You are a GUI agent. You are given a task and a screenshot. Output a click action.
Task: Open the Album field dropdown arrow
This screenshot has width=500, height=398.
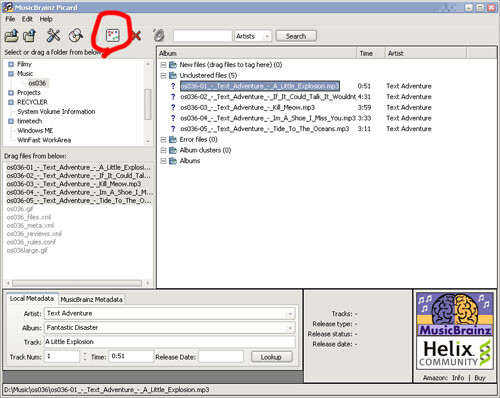point(290,328)
